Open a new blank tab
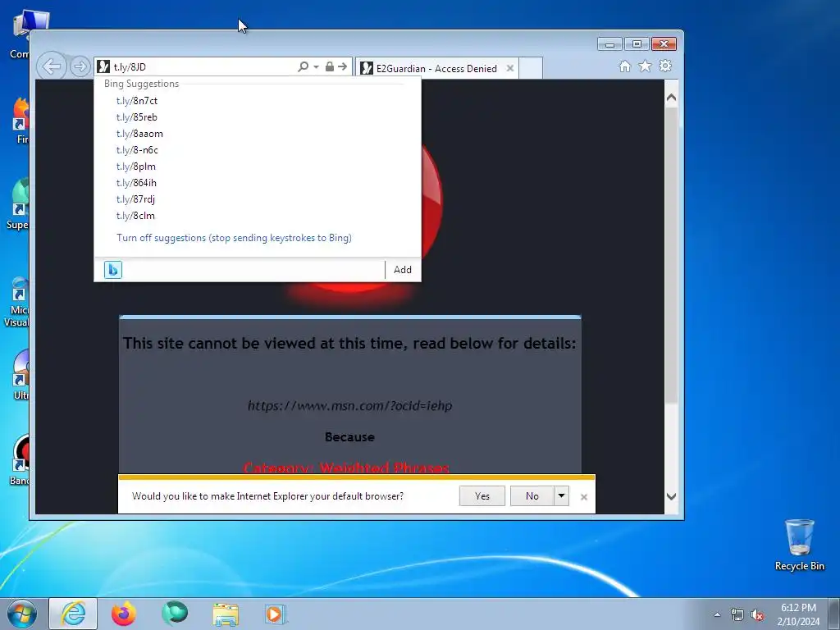This screenshot has width=840, height=630. coord(531,68)
